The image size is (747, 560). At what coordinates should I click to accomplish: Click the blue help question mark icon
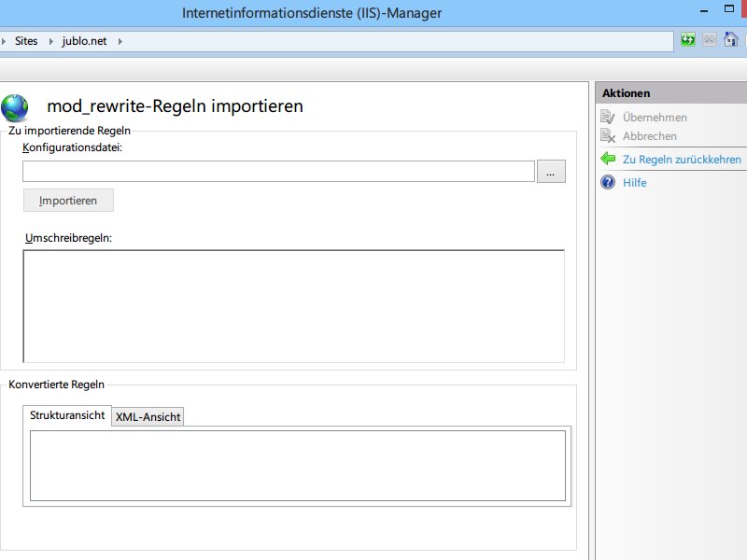608,182
